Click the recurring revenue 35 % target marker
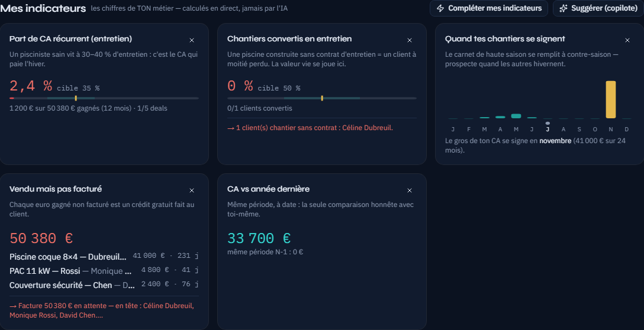Viewport: 644px width, 330px height. click(76, 98)
